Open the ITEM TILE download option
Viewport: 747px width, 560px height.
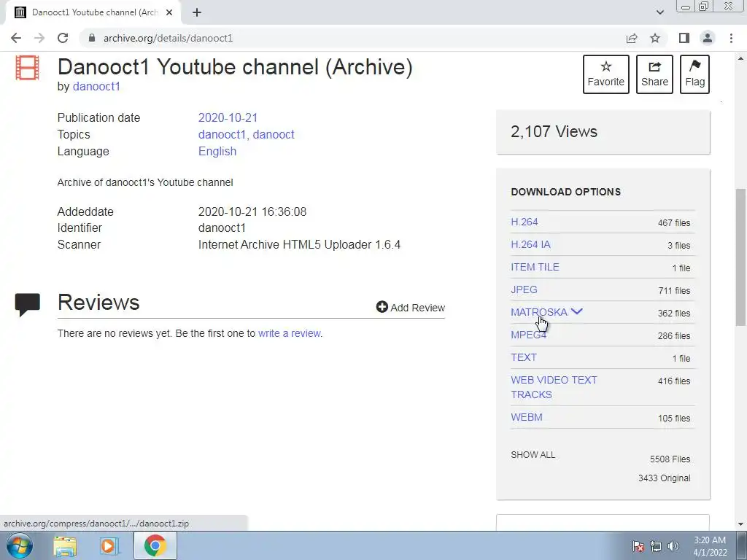[x=535, y=267]
